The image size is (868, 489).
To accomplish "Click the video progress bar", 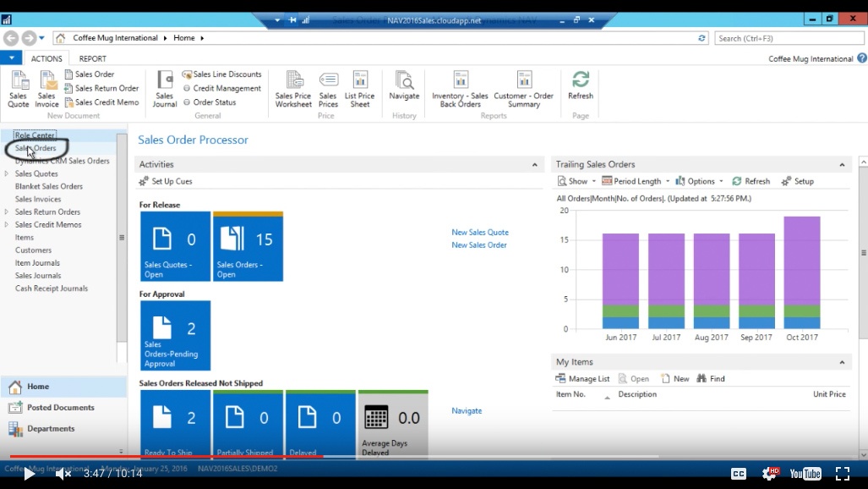I will click(423, 456).
